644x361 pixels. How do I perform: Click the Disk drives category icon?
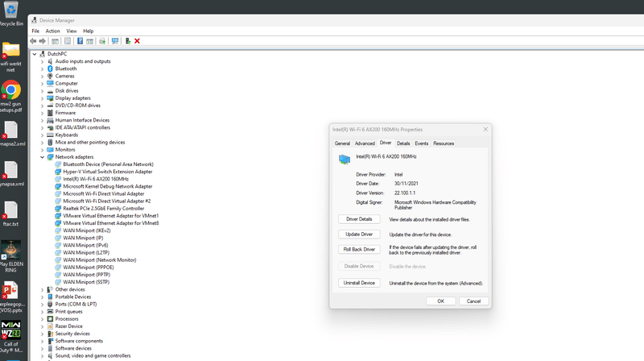point(50,91)
